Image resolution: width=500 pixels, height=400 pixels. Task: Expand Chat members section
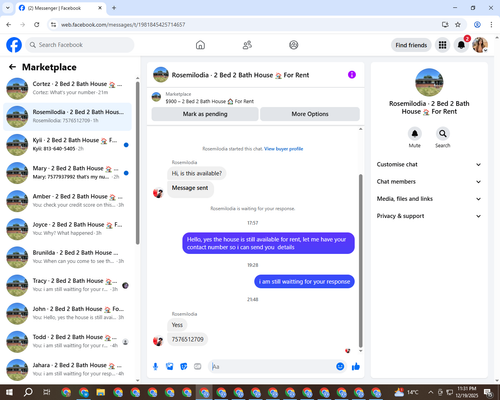pos(429,182)
